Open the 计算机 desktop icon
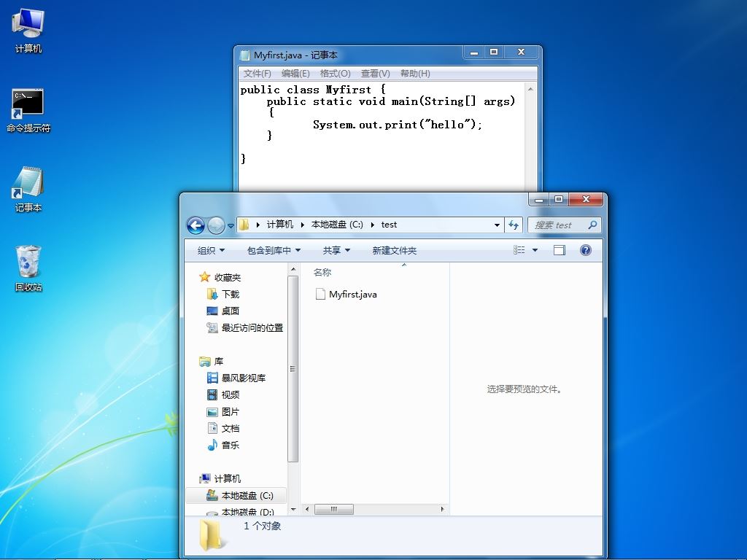Viewport: 747px width, 560px height. (x=28, y=31)
